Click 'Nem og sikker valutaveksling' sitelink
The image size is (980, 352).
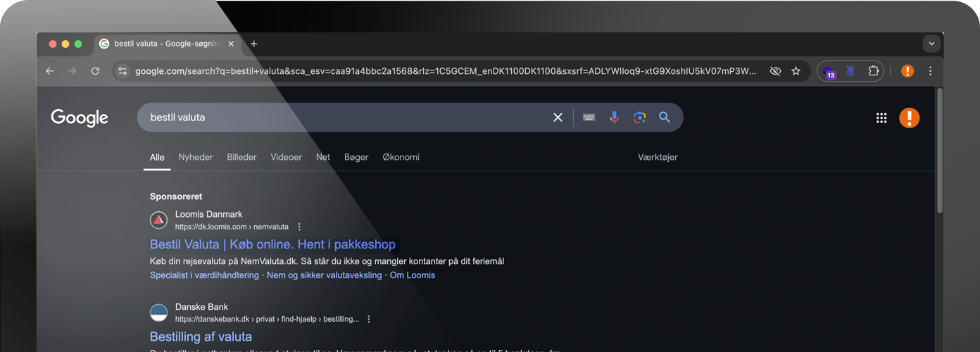coord(324,275)
